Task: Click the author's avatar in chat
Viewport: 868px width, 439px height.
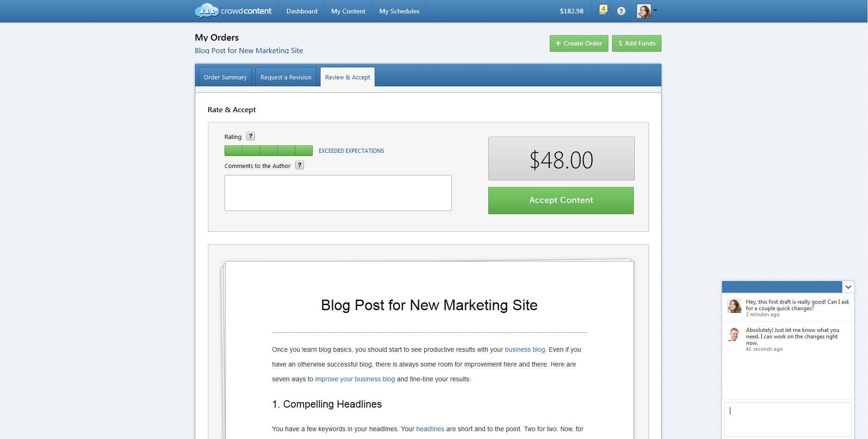Action: pyautogui.click(x=734, y=334)
